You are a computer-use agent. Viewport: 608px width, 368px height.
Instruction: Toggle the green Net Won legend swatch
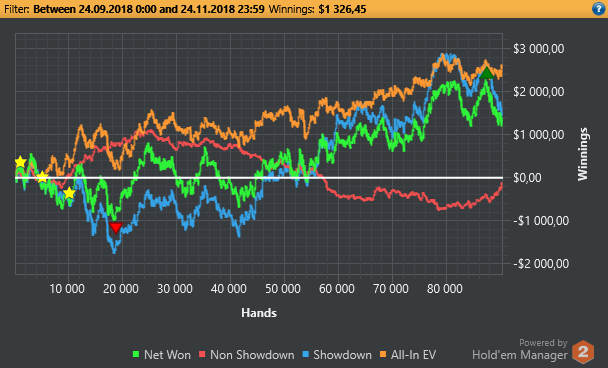pos(136,354)
